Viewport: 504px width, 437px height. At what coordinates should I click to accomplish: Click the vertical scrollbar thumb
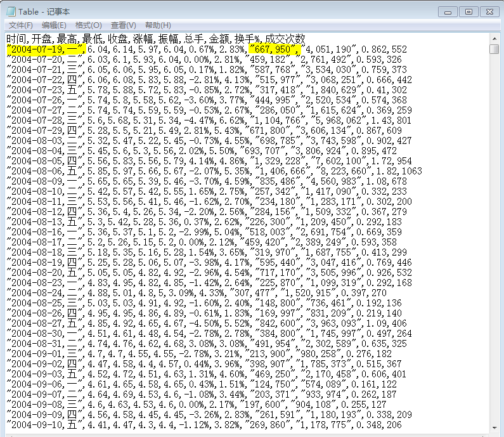click(x=494, y=49)
